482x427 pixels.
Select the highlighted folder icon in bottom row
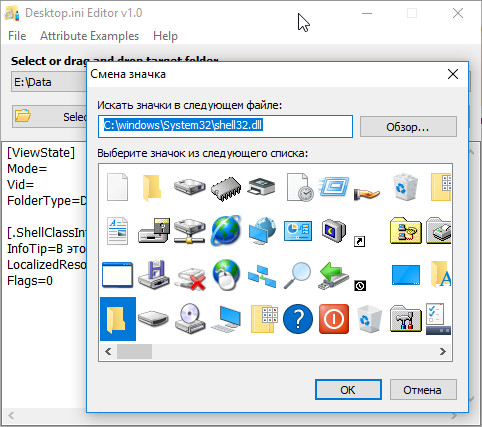[118, 319]
